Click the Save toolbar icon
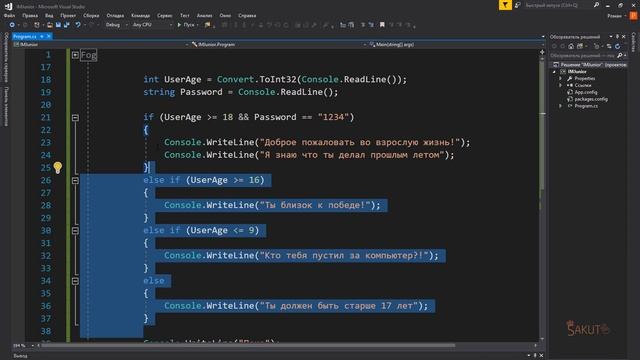 [x=58, y=25]
